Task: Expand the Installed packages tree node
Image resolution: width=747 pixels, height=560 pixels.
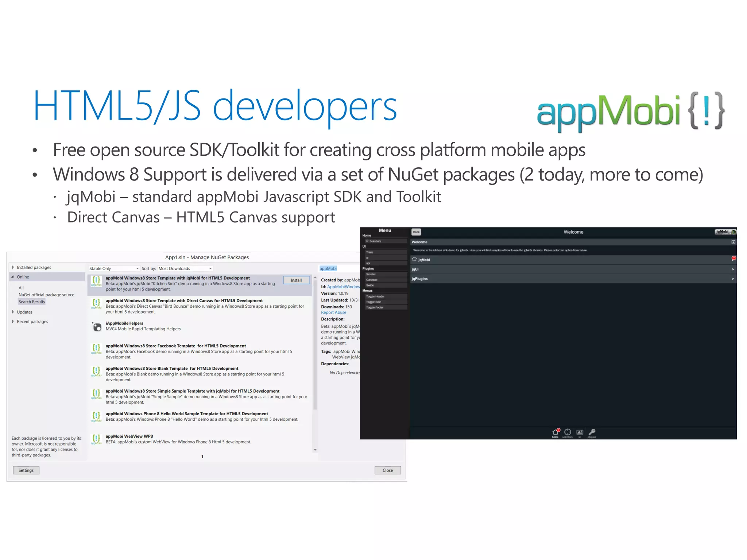Action: (13, 267)
